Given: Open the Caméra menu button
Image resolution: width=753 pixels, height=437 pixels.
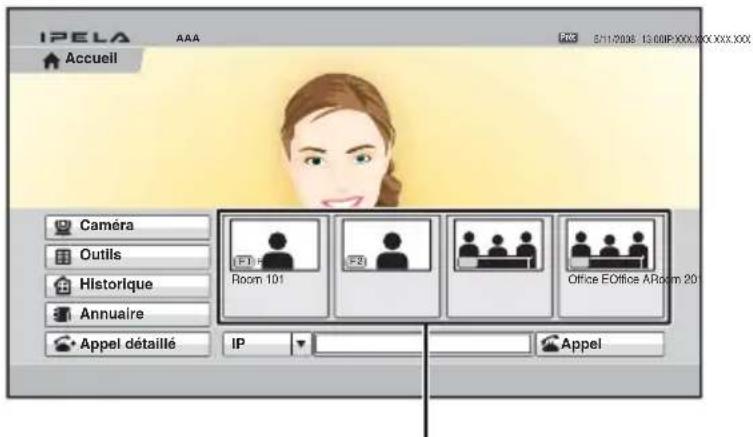Looking at the screenshot, I should pyautogui.click(x=128, y=227).
